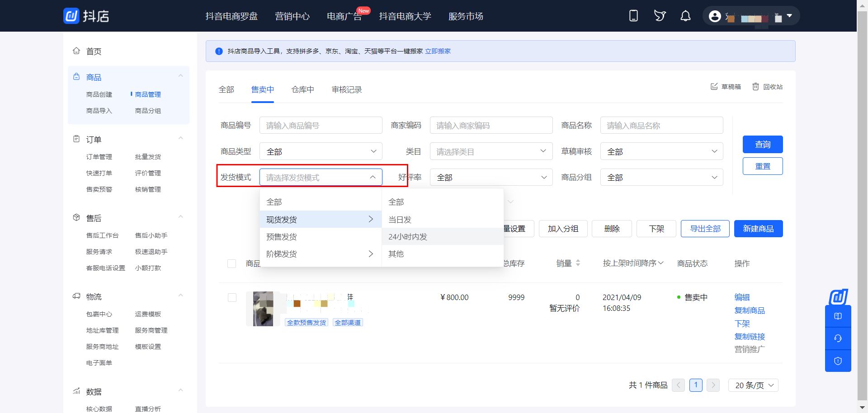Open the notification bell
Viewport: 868px width, 413px height.
tap(685, 16)
